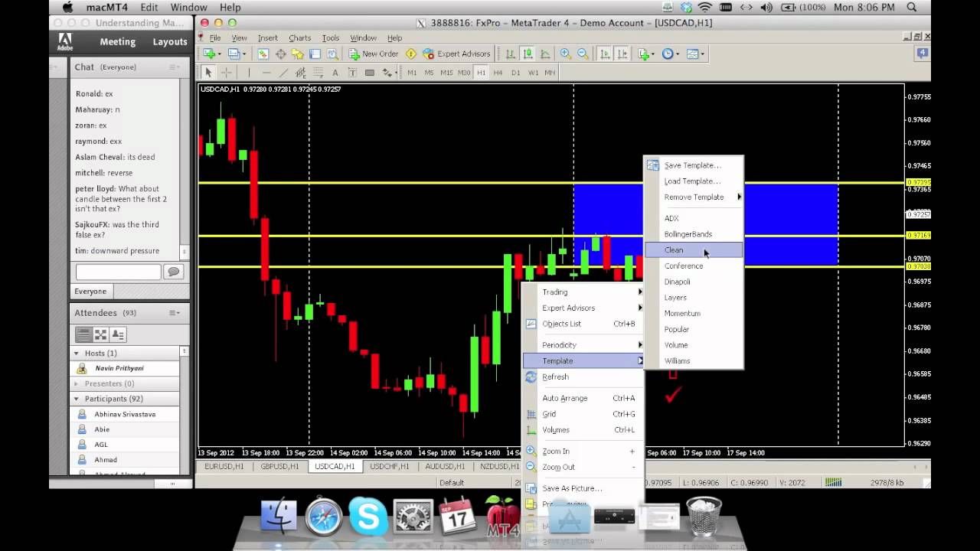980x551 pixels.
Task: Choose Clean template from submenu
Action: tap(694, 250)
